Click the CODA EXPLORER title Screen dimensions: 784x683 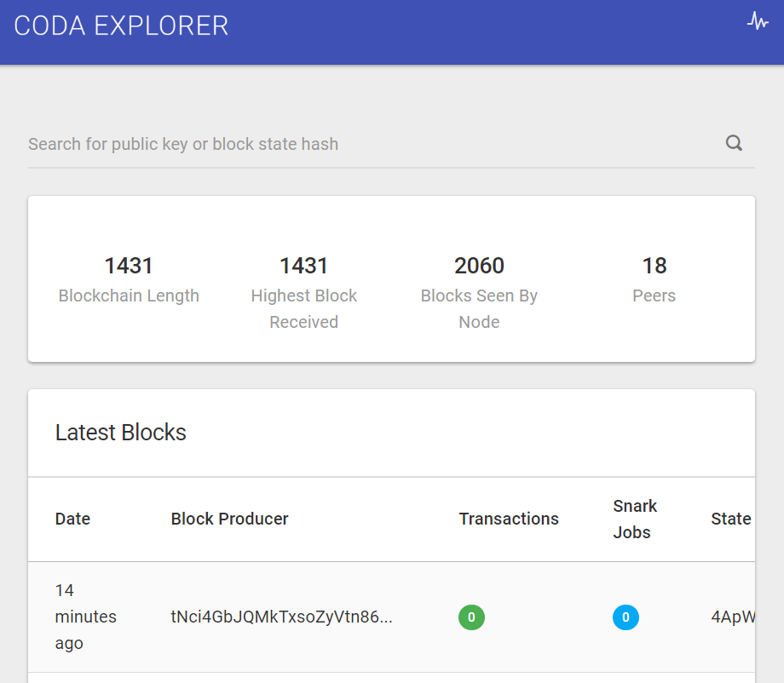[x=121, y=26]
